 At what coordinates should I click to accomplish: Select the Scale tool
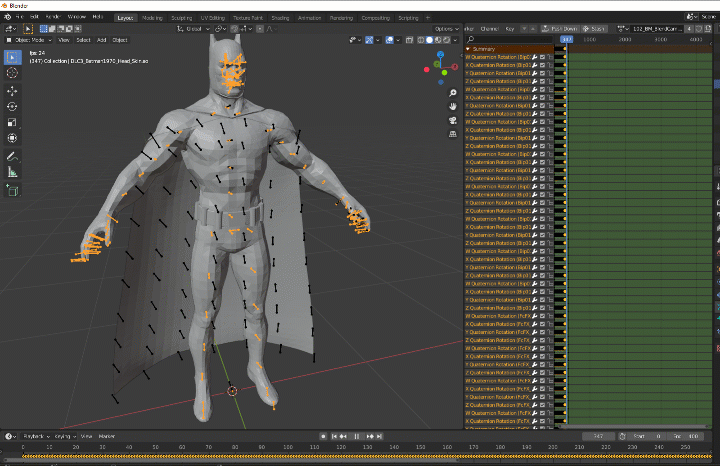(13, 122)
